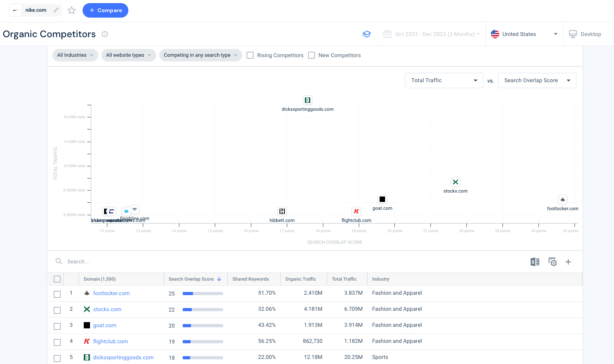Click stockx.com overlap score bar

(x=203, y=310)
